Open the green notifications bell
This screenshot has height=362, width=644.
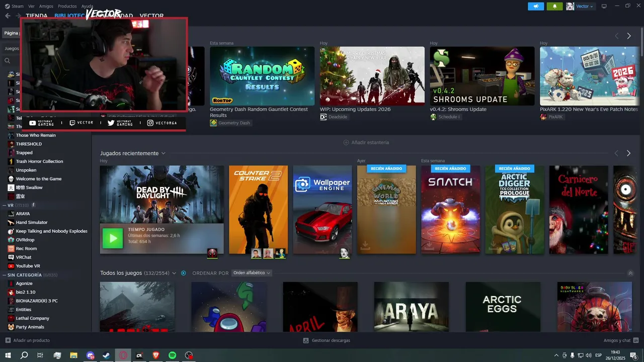point(554,6)
